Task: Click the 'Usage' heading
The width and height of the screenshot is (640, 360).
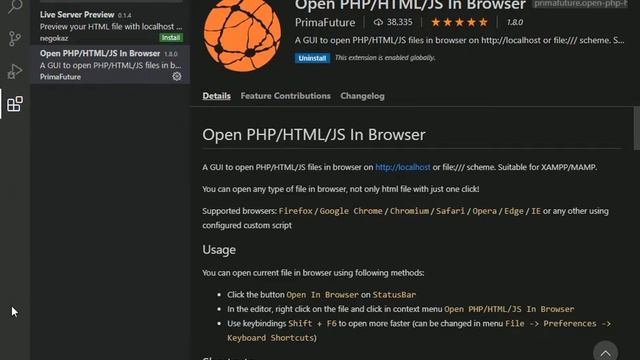Action: pos(219,250)
